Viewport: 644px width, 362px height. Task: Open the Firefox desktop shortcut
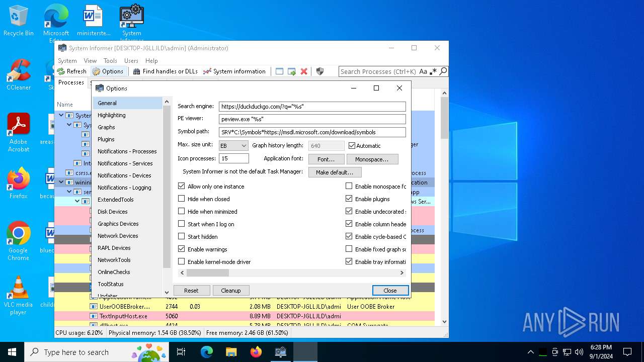[x=19, y=183]
